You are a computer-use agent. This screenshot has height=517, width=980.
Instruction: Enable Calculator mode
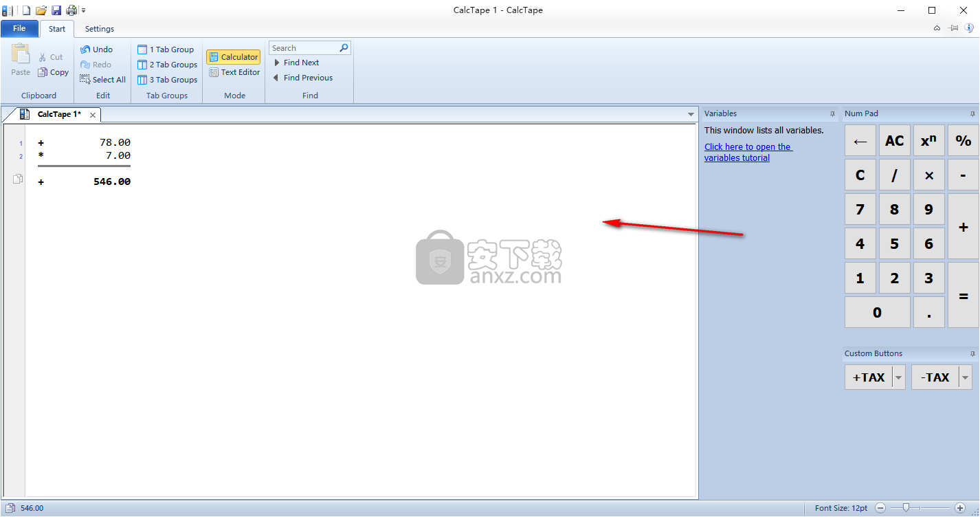pos(234,57)
